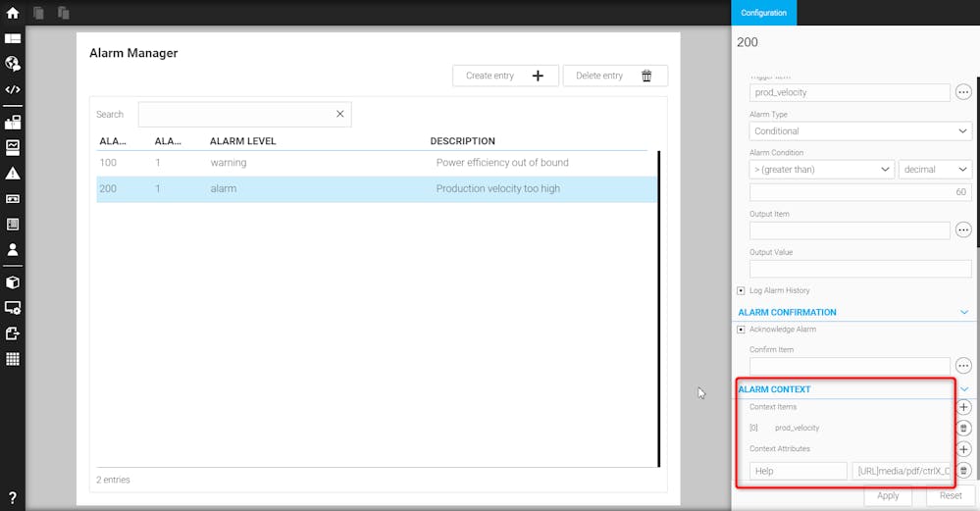Viewport: 980px width, 511px height.
Task: Open the devices/connections sidebar icon
Action: pos(13,122)
